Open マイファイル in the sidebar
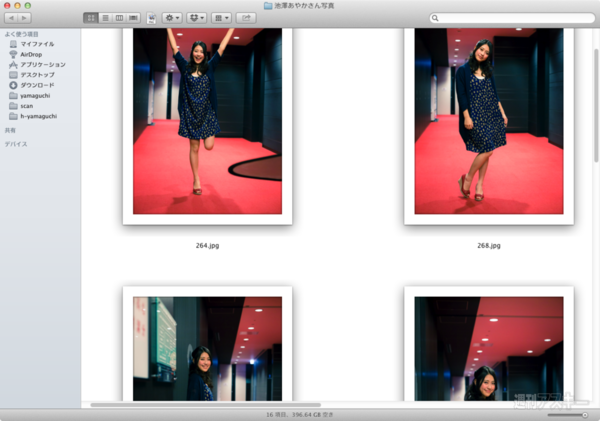 (37, 44)
